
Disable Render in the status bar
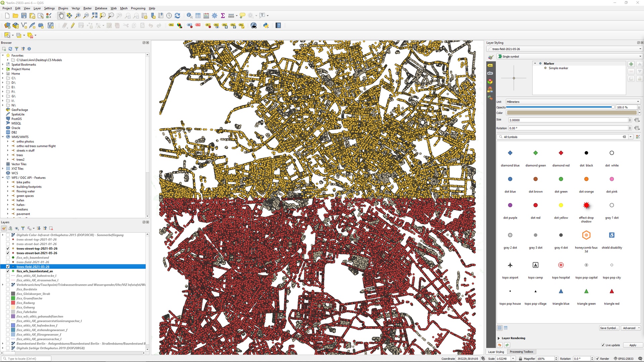click(x=597, y=359)
